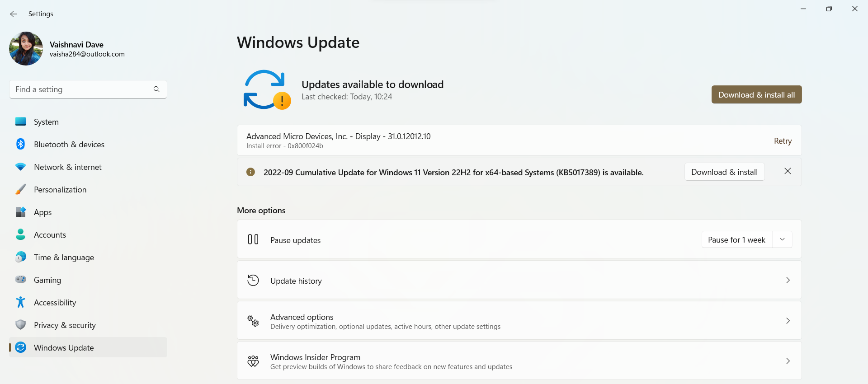Click the Network & internet wifi icon

pos(21,167)
